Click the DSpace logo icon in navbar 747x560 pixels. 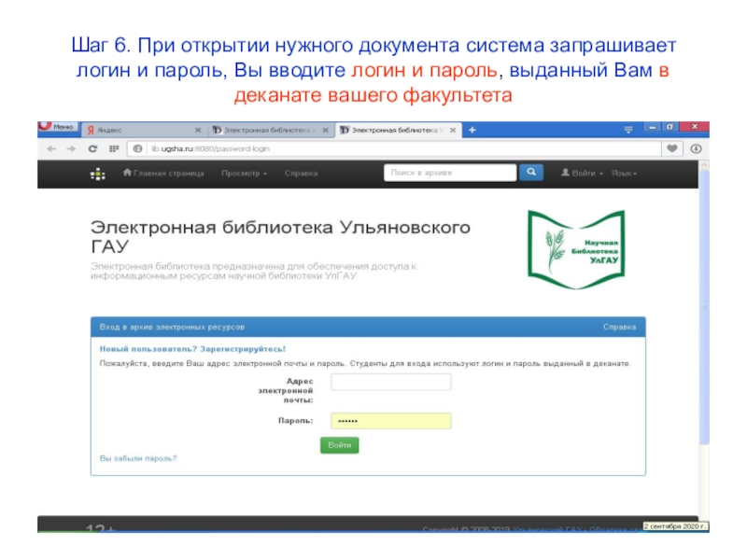(98, 174)
